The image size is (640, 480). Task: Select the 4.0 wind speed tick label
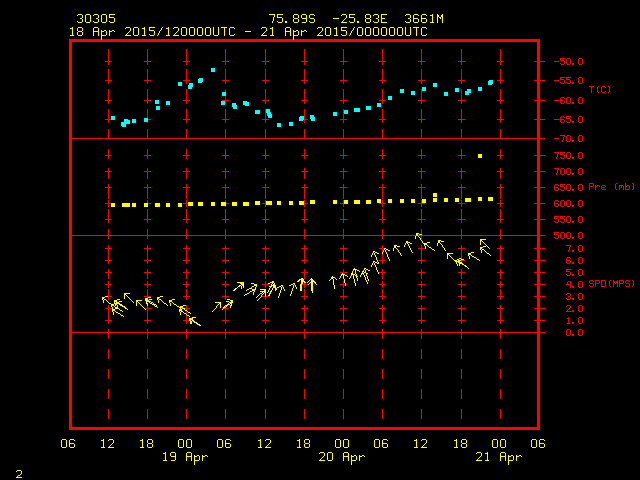574,284
